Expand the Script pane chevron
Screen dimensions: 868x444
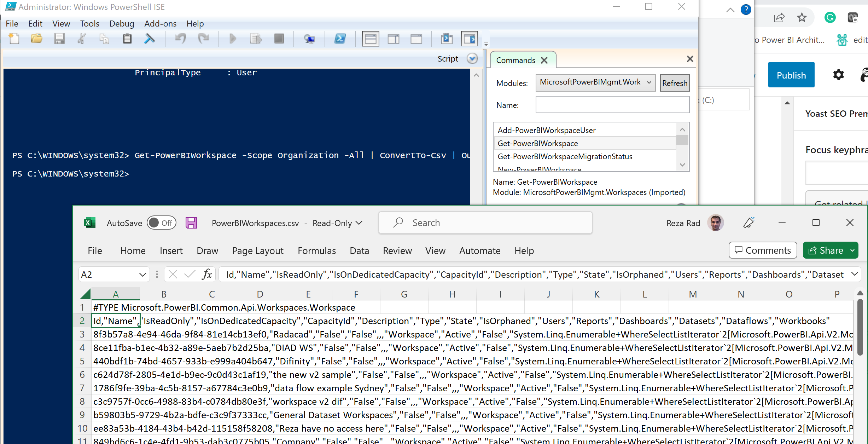pos(472,59)
